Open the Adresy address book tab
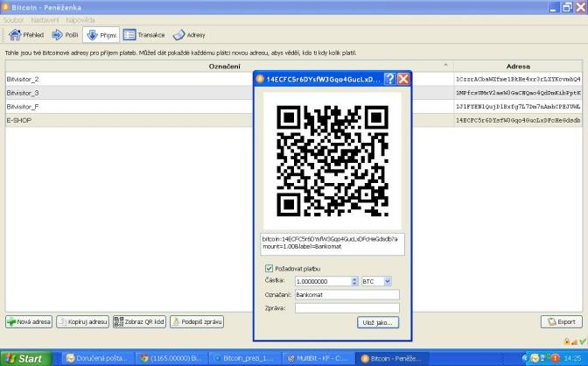 click(189, 35)
